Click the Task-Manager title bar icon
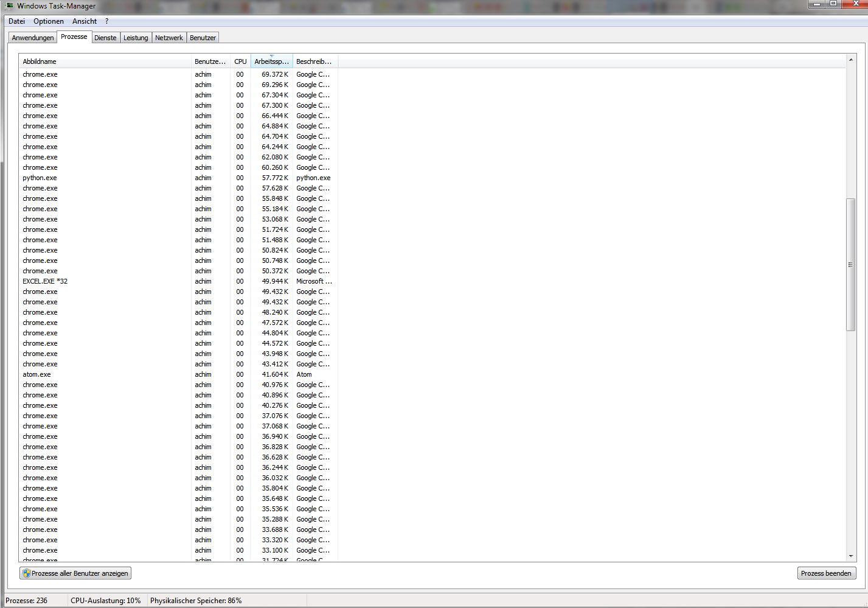This screenshot has width=868, height=608. (9, 6)
